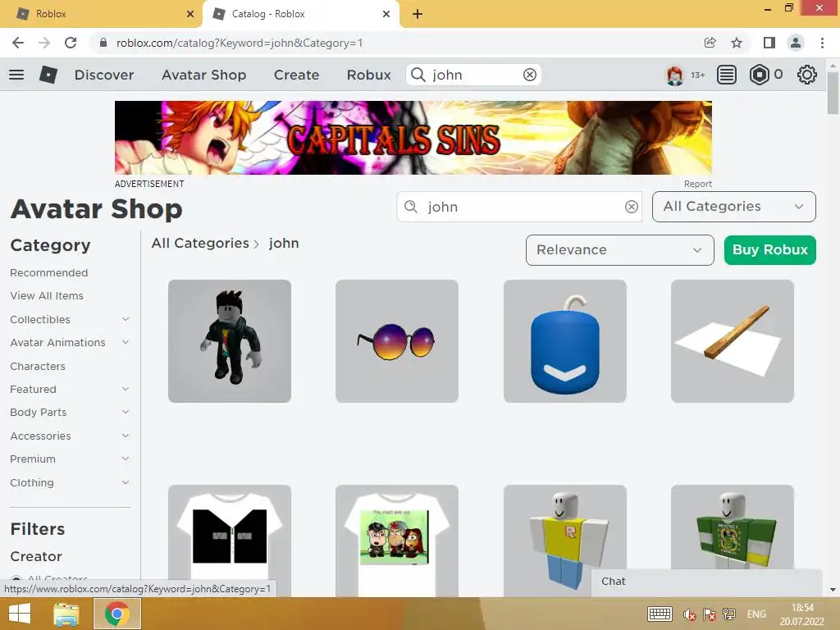This screenshot has height=630, width=840.
Task: Switch to the Roblox tab
Action: coord(102,14)
